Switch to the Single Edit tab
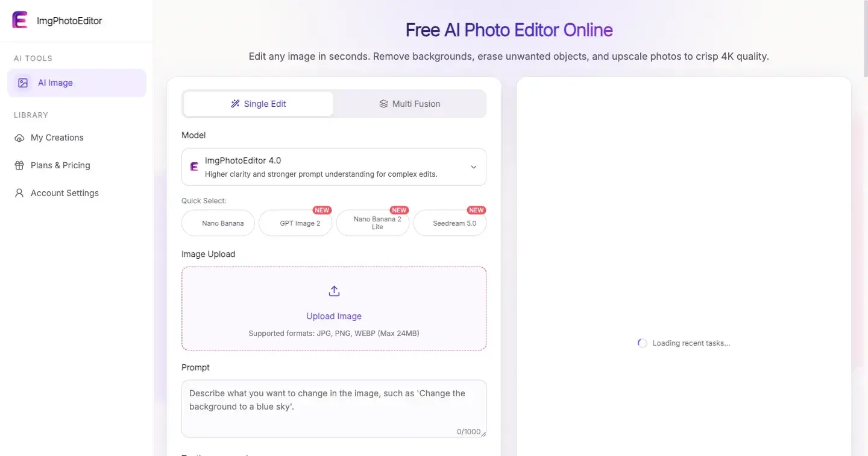This screenshot has height=456, width=868. tap(258, 104)
